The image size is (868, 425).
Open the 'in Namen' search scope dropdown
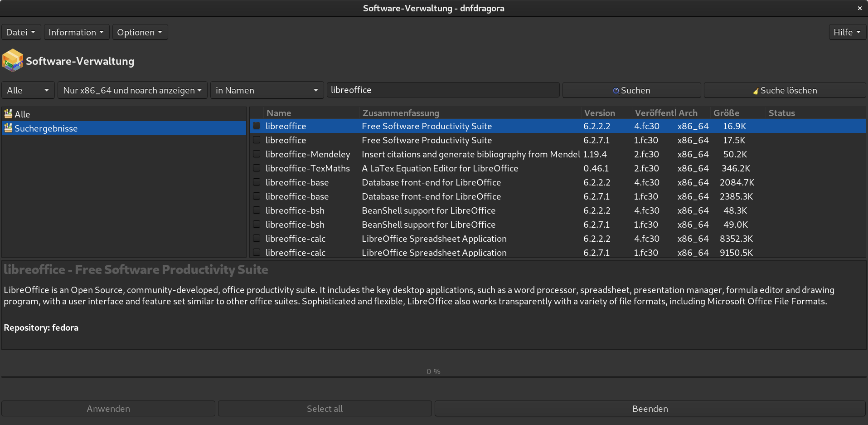pyautogui.click(x=267, y=90)
